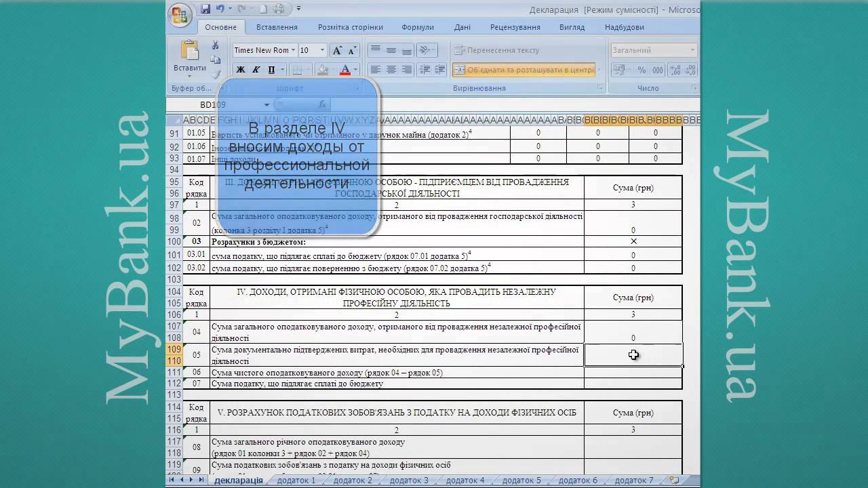Switch to the Вигляд tab
Image resolution: width=868 pixels, height=488 pixels.
click(572, 27)
